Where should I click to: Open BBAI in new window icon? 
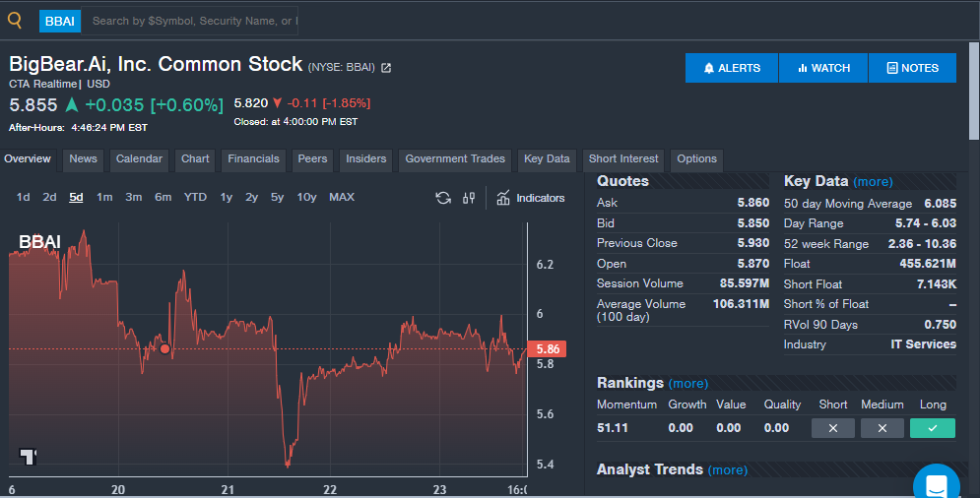(x=386, y=68)
